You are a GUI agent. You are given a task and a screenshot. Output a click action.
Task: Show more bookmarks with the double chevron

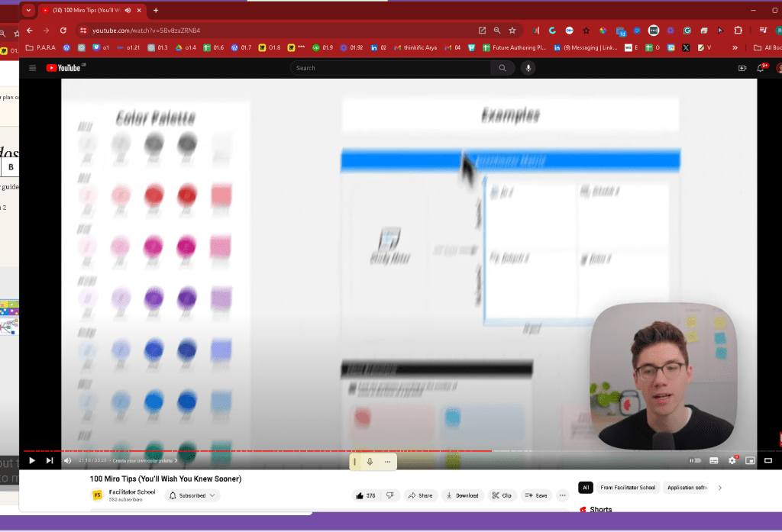[x=735, y=47]
